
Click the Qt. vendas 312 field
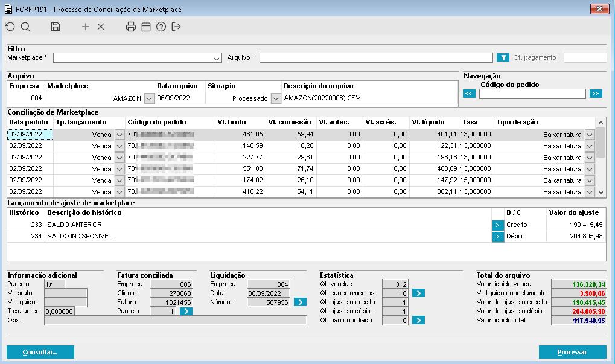coord(395,284)
